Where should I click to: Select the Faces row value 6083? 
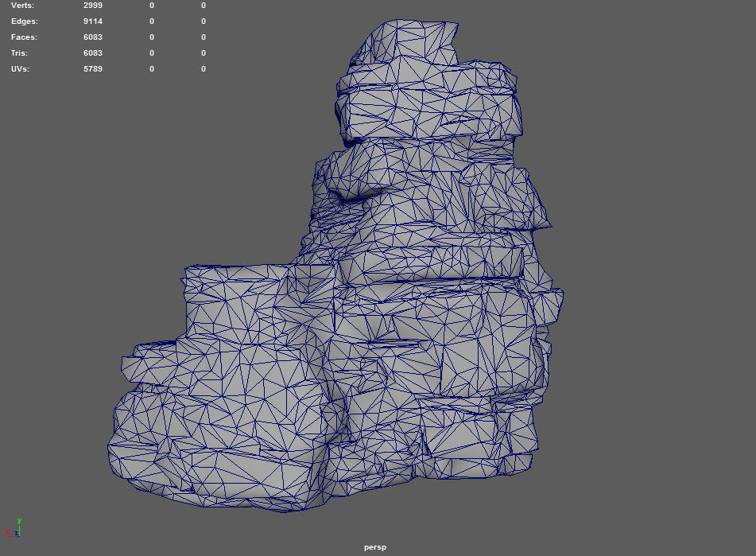tap(92, 37)
